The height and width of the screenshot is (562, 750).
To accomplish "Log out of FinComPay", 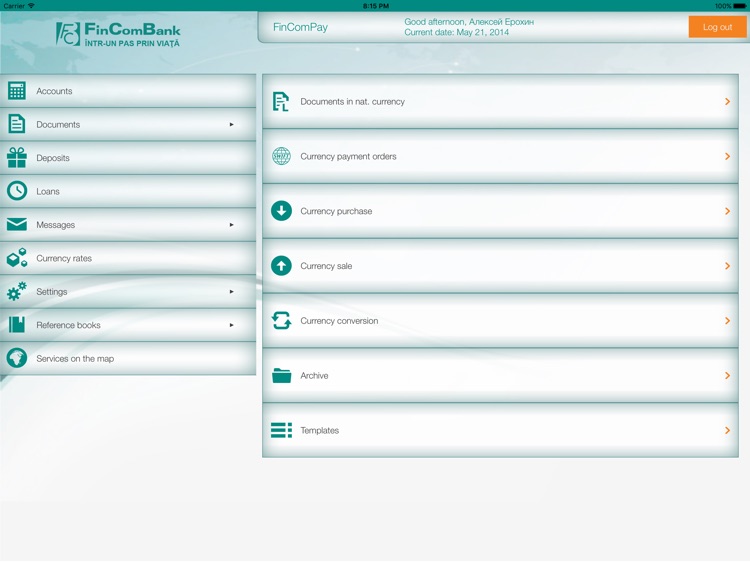I will tap(717, 27).
